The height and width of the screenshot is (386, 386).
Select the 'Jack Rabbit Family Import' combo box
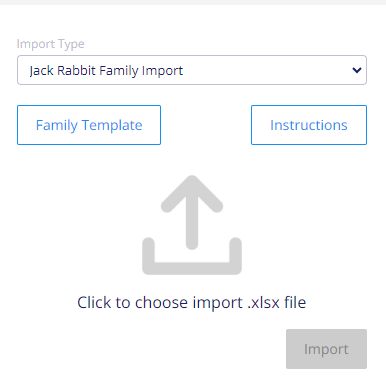click(192, 70)
